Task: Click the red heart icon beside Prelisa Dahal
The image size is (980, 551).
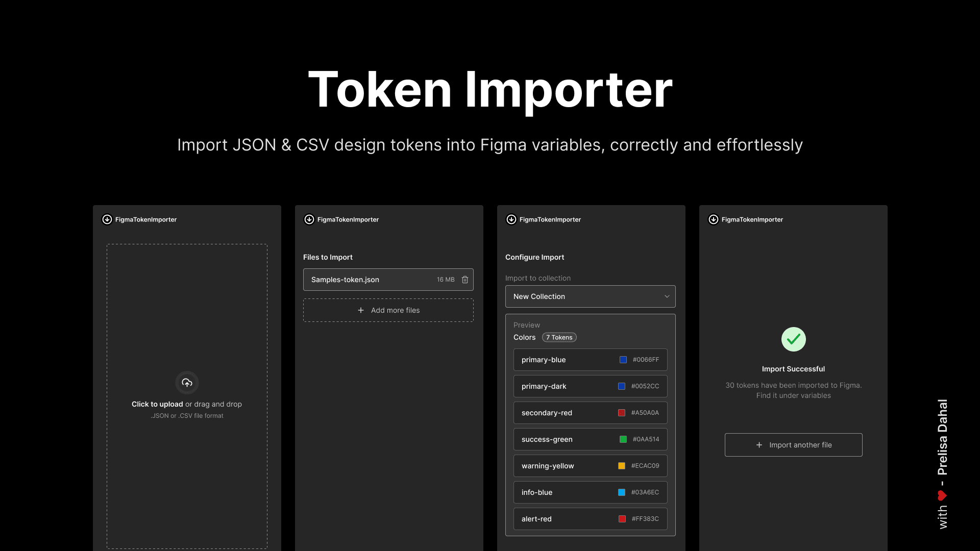Action: 942,495
